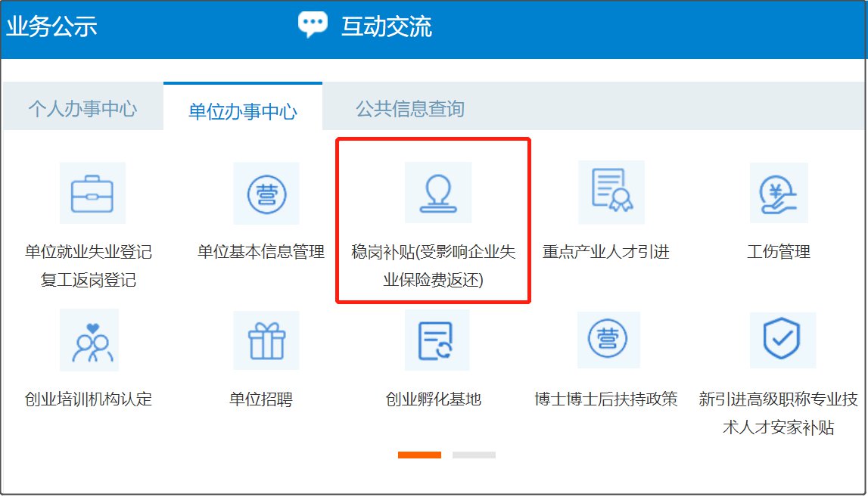
Task: Open the 公共信息查询 tab
Action: 409,108
